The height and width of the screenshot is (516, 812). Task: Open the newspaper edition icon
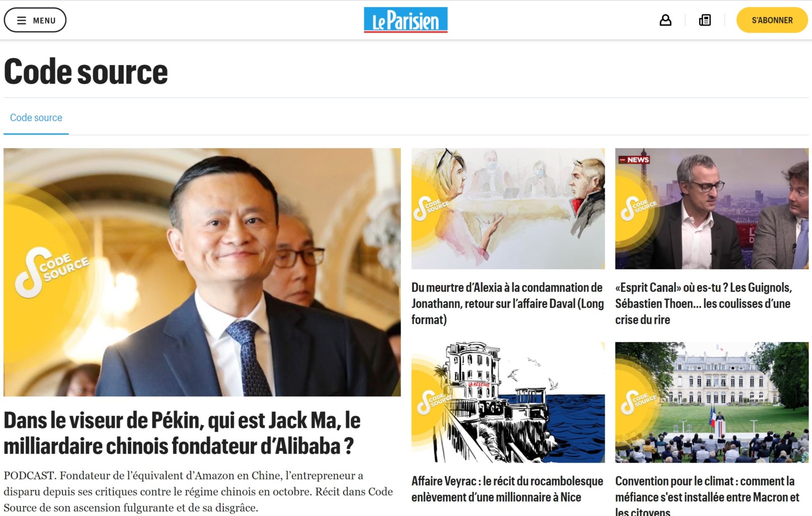coord(705,20)
